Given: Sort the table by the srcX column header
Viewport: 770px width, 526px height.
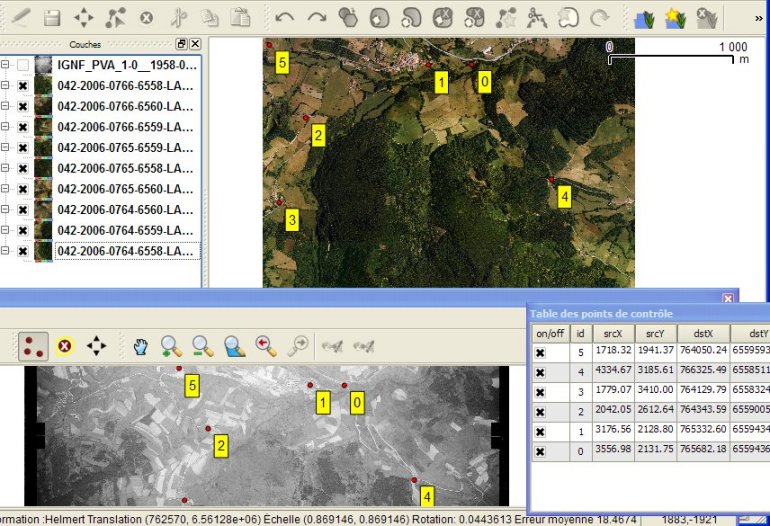Looking at the screenshot, I should (x=612, y=333).
